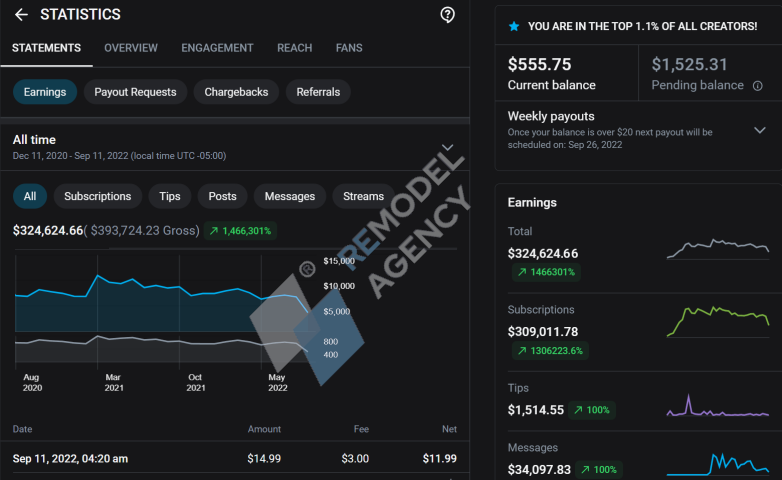Image resolution: width=782 pixels, height=480 pixels.
Task: Click the Total earnings sparkline chart
Action: coord(718,248)
